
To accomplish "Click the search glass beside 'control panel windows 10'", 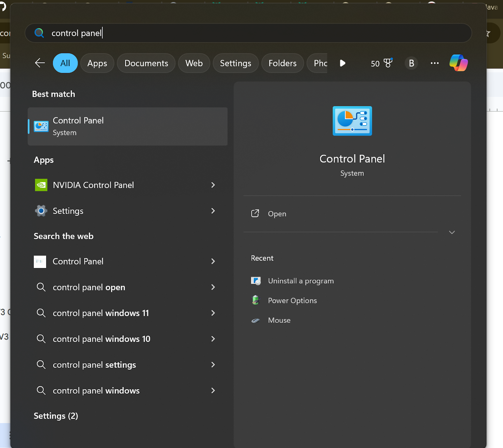I will [41, 339].
